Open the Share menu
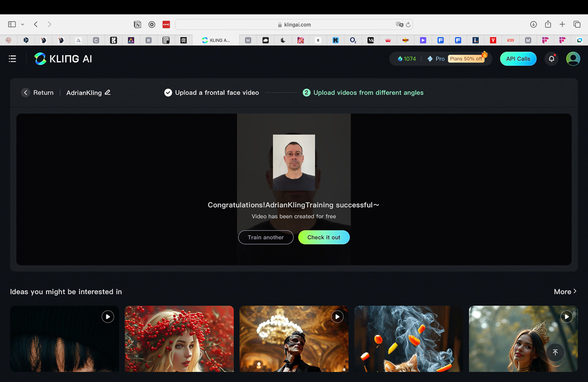Screen dimensions: 588x382 548,24
